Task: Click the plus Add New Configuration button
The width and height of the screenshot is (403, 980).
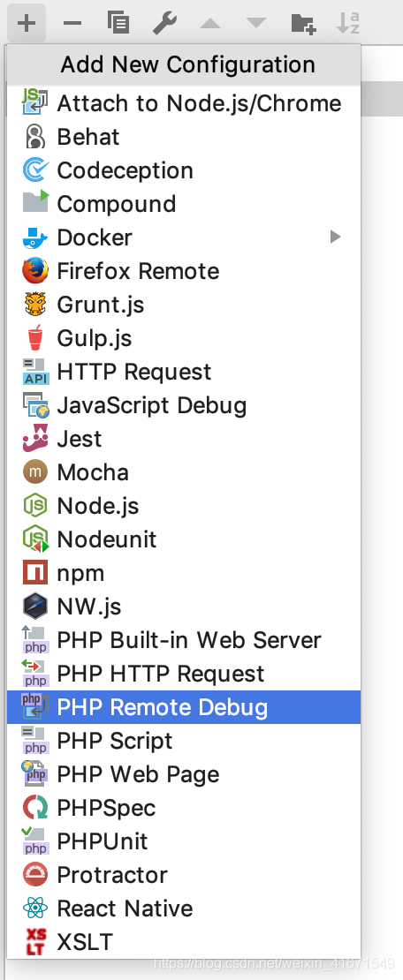Action: coord(27,24)
